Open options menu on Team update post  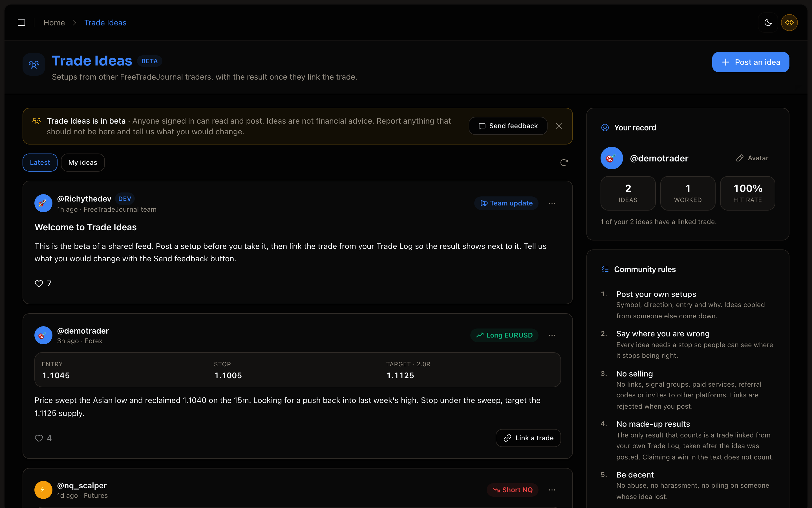[552, 203]
